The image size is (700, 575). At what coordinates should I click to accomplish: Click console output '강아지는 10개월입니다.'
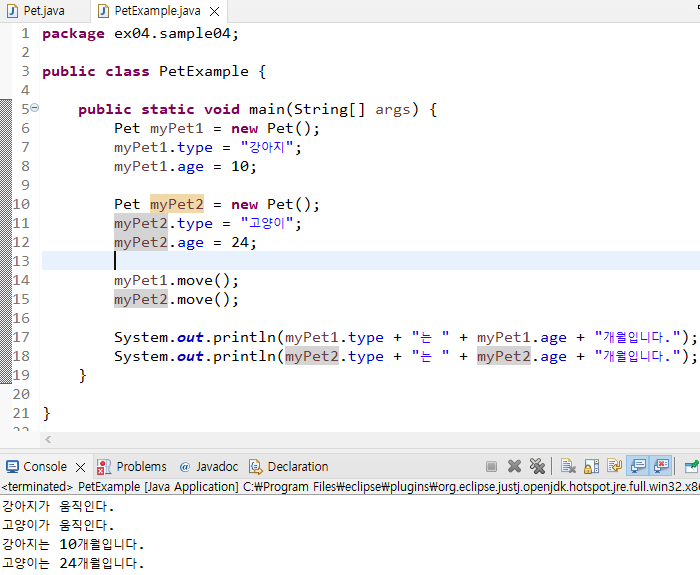(73, 544)
